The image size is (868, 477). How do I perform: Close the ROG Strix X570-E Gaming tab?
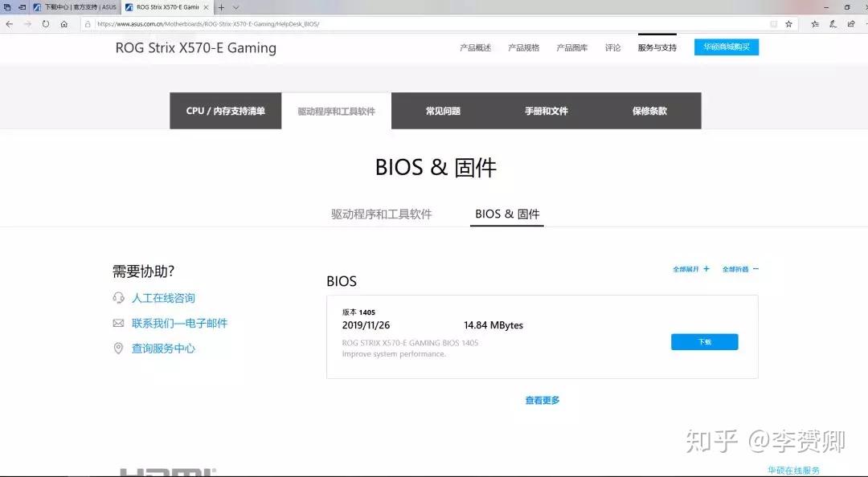(206, 7)
